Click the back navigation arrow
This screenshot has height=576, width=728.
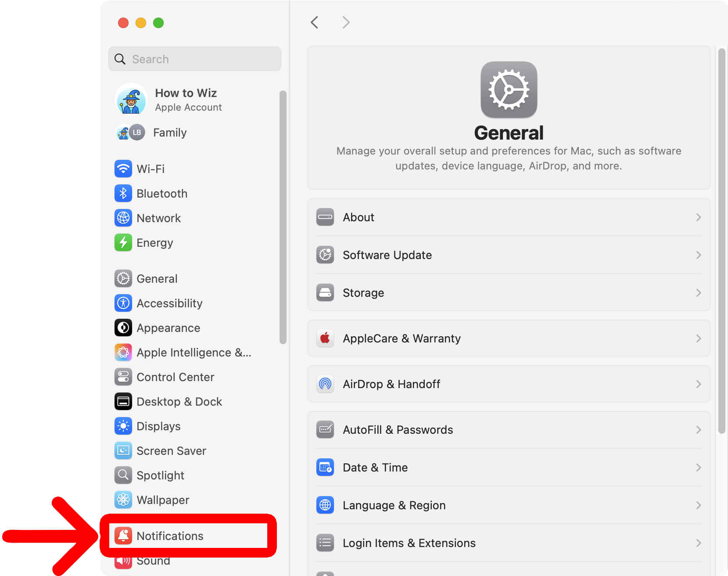314,22
